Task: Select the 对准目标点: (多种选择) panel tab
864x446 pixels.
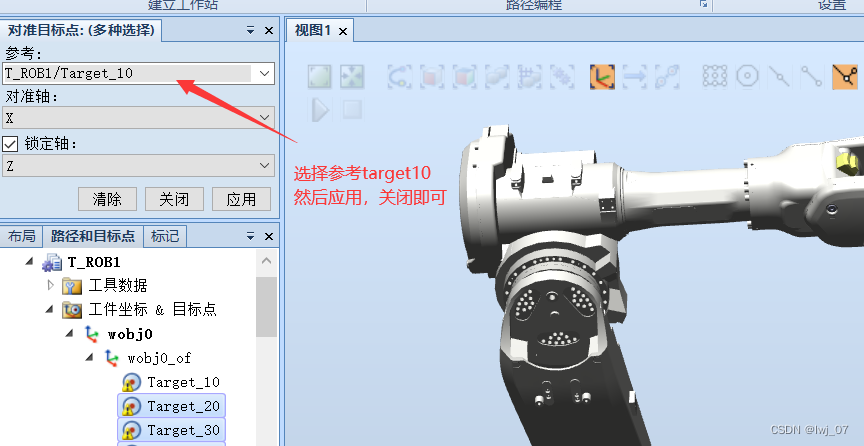Action: click(x=81, y=30)
